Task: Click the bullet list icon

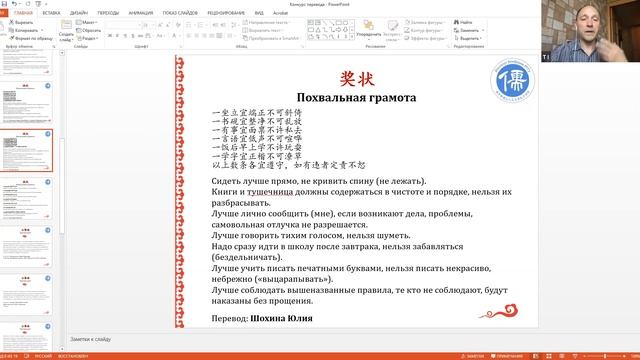Action: tap(189, 26)
